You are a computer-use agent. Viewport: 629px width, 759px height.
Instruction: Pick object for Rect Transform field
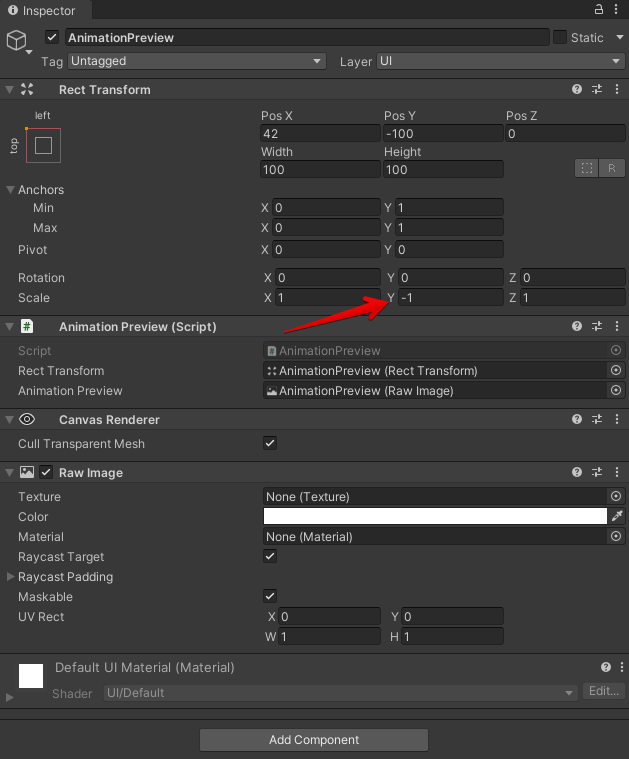616,370
